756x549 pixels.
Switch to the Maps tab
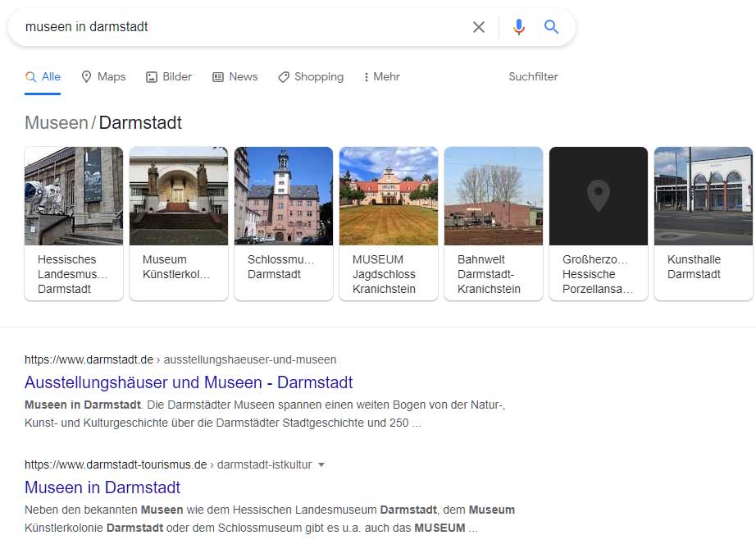pos(103,76)
